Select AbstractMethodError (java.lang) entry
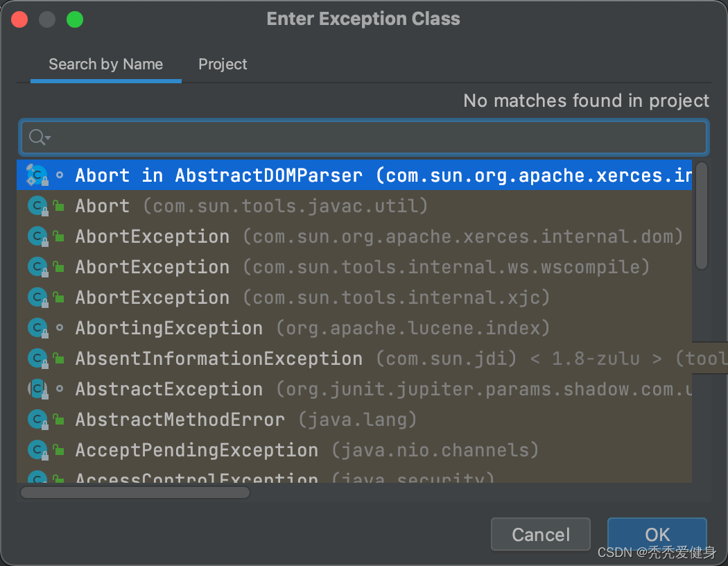This screenshot has width=728, height=566. (x=180, y=420)
